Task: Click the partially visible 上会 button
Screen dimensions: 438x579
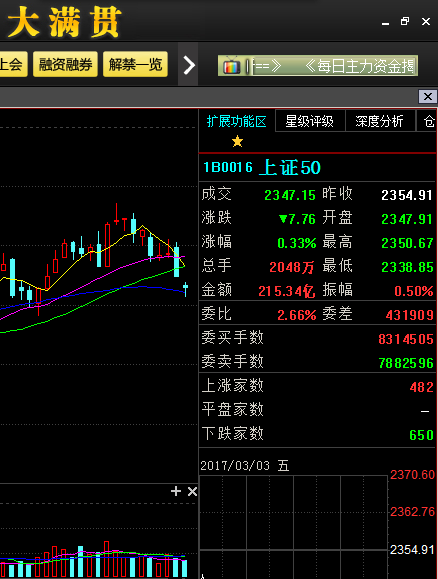Action: tap(12, 64)
